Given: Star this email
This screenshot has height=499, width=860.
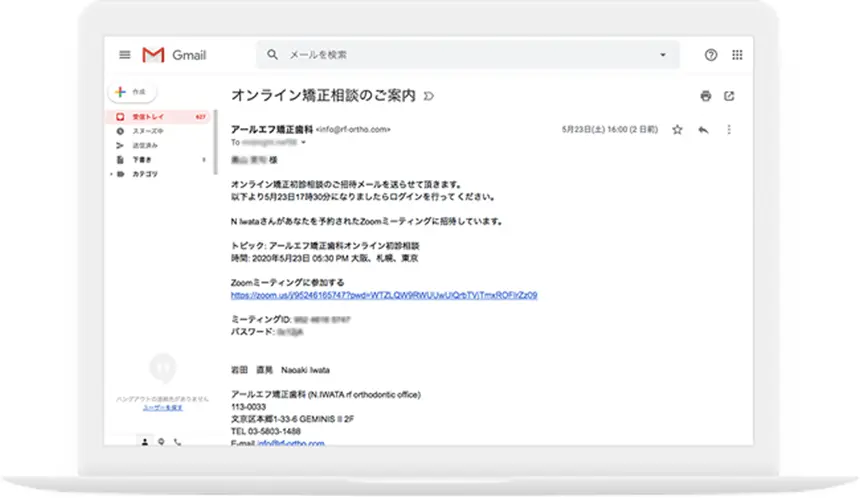Looking at the screenshot, I should [677, 130].
